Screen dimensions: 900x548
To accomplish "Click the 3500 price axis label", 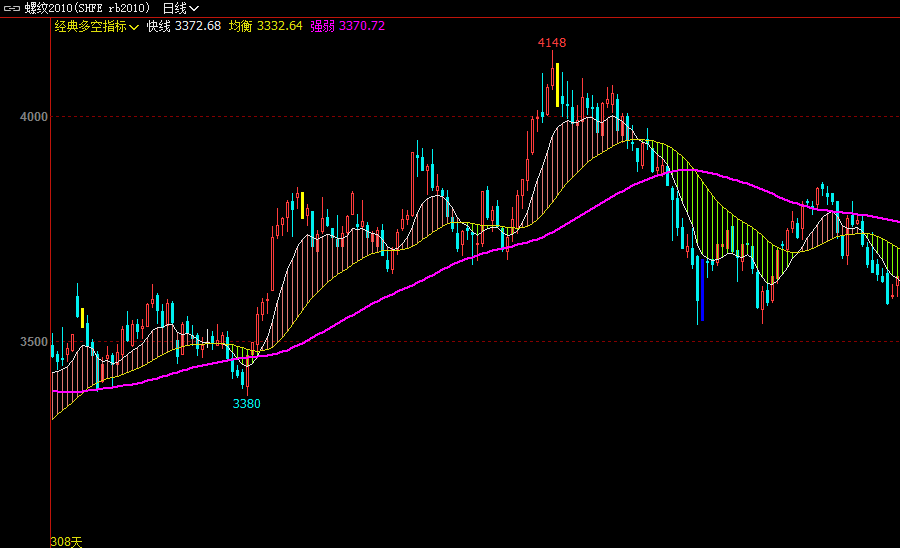I will pos(34,342).
